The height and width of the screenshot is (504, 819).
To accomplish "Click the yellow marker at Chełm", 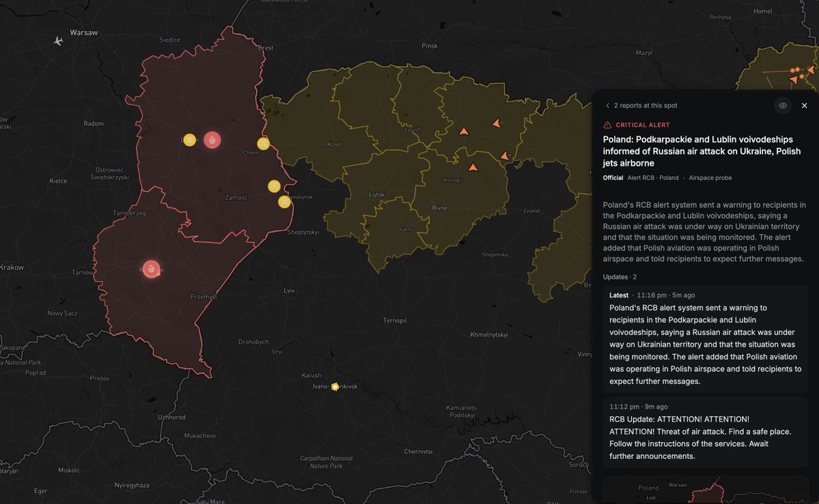I will (x=263, y=143).
